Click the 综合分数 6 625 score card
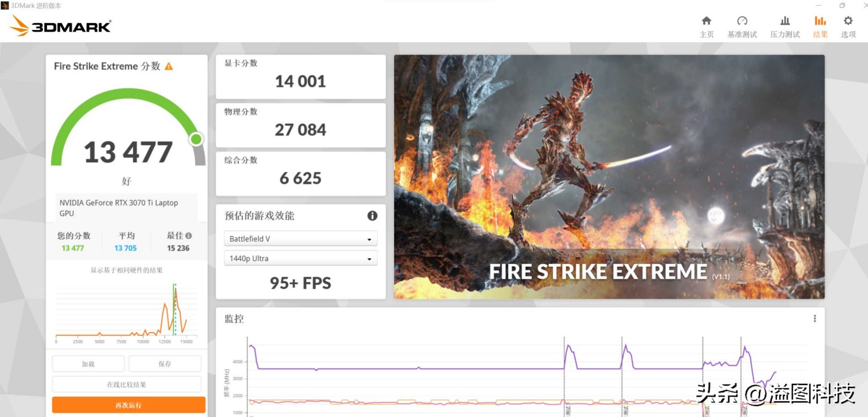Screen dimensions: 868x417 tap(300, 174)
